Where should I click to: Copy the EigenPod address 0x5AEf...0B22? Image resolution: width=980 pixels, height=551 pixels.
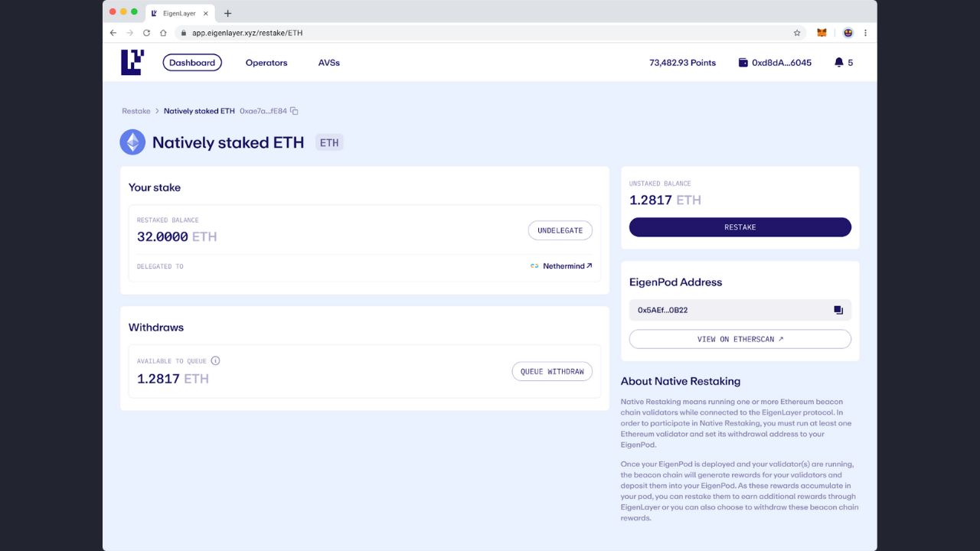pyautogui.click(x=838, y=310)
